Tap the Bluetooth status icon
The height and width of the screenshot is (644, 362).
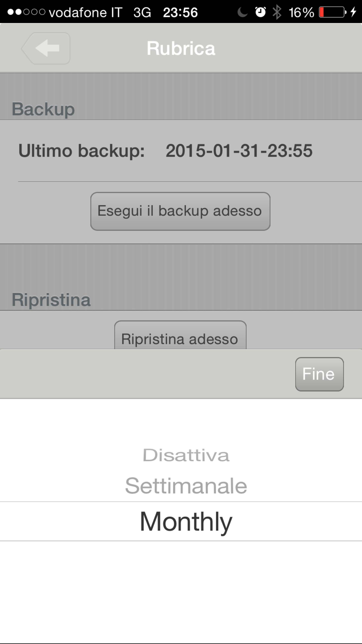click(277, 12)
